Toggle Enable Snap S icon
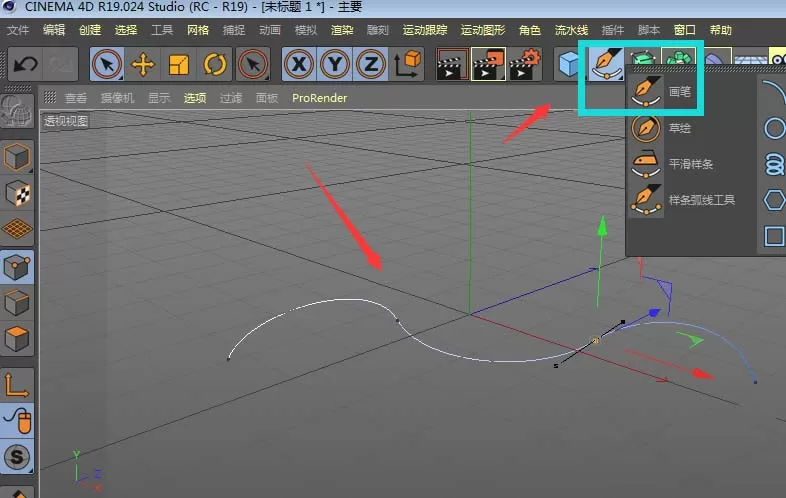The image size is (786, 498). (x=17, y=457)
